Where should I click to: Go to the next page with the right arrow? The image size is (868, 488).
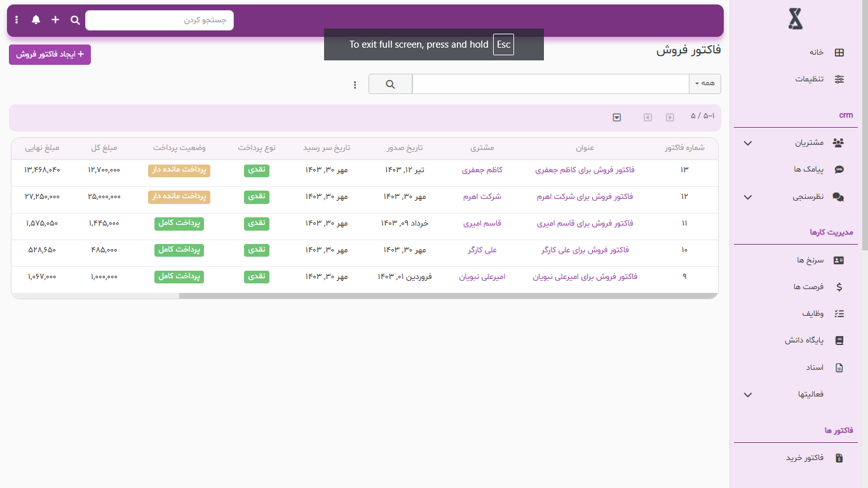click(670, 118)
